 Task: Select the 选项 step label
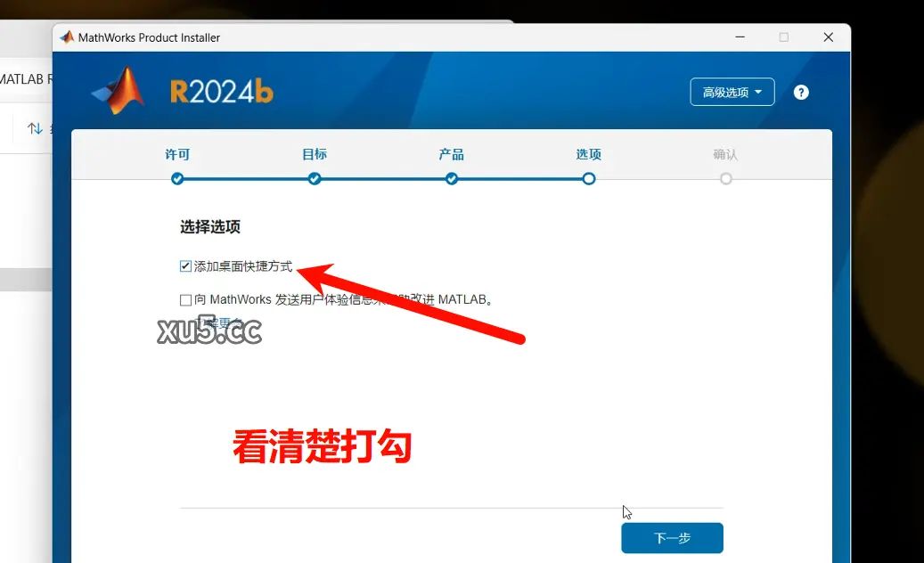click(588, 153)
